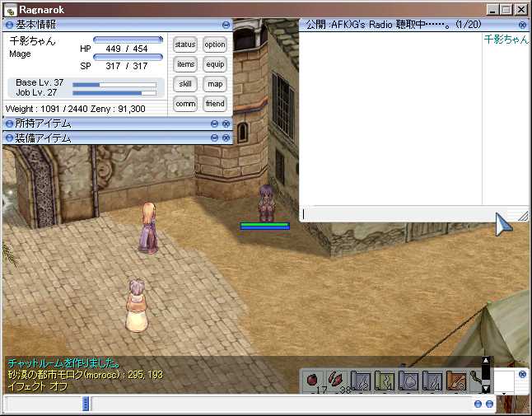Click the character name 千影ちゃん in basic info
The height and width of the screenshot is (416, 532).
click(32, 41)
